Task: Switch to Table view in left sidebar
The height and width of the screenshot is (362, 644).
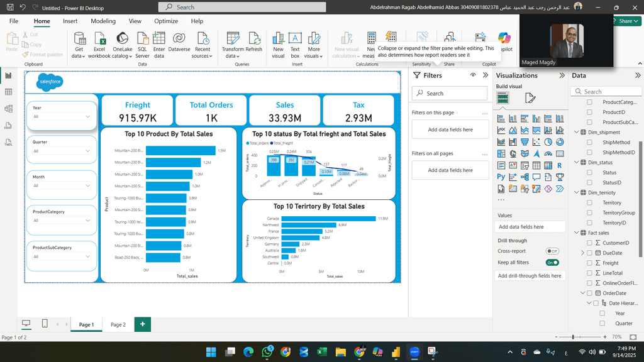Action: (9, 92)
